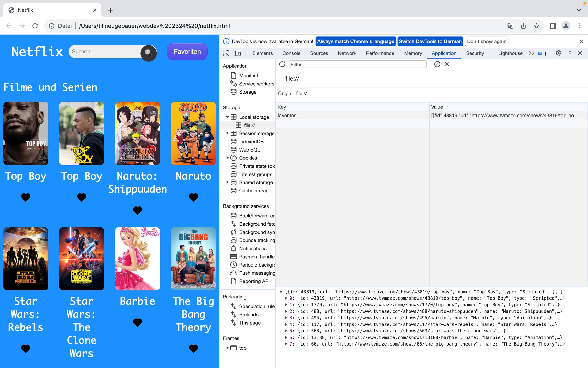Expand the Session storage node
The width and height of the screenshot is (588, 368).
(x=227, y=133)
